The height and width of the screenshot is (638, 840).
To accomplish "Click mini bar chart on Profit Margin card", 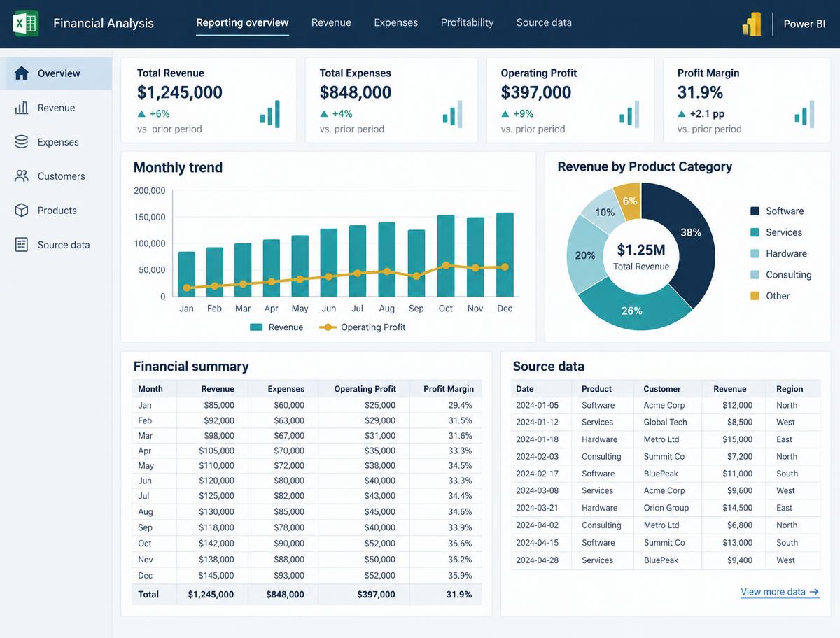I will [x=805, y=114].
